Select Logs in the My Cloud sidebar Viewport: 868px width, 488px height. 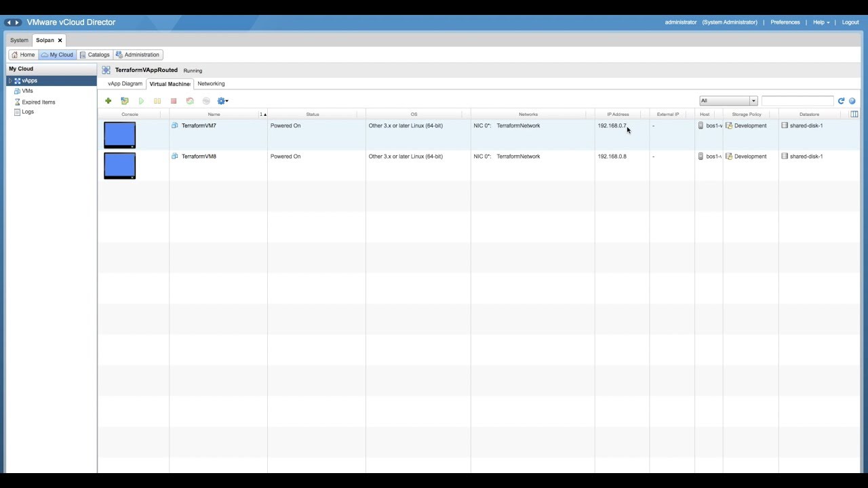click(x=27, y=112)
